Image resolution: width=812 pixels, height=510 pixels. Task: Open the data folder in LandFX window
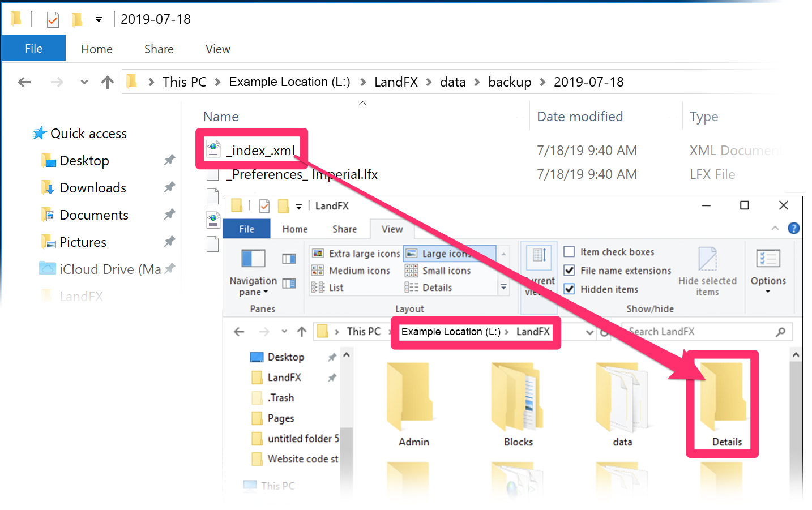pyautogui.click(x=622, y=405)
